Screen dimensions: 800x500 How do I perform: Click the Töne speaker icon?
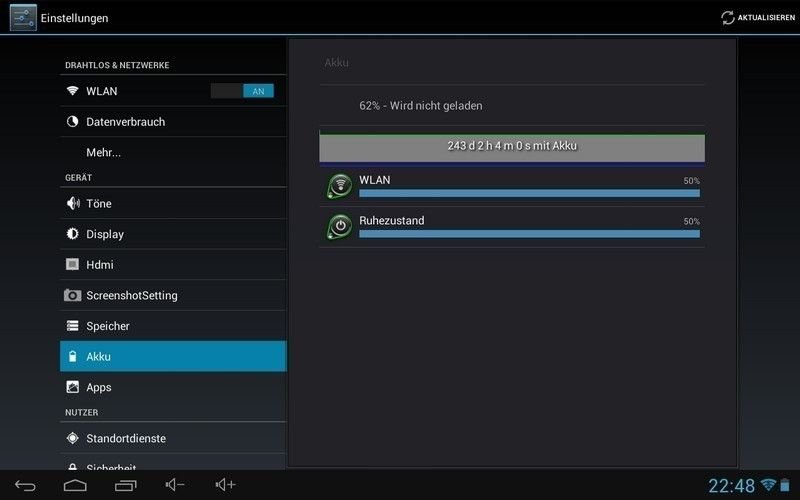pos(73,203)
